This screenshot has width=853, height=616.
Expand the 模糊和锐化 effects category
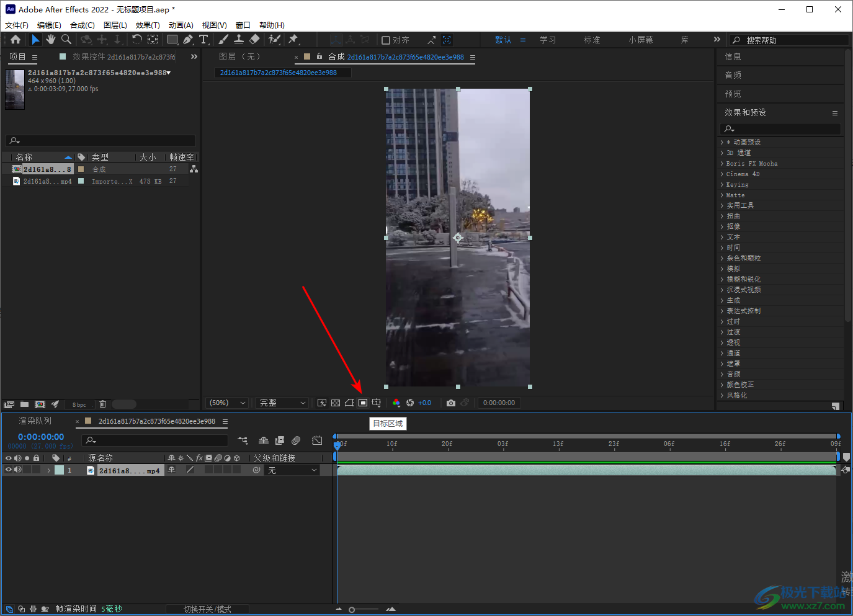[x=722, y=279]
